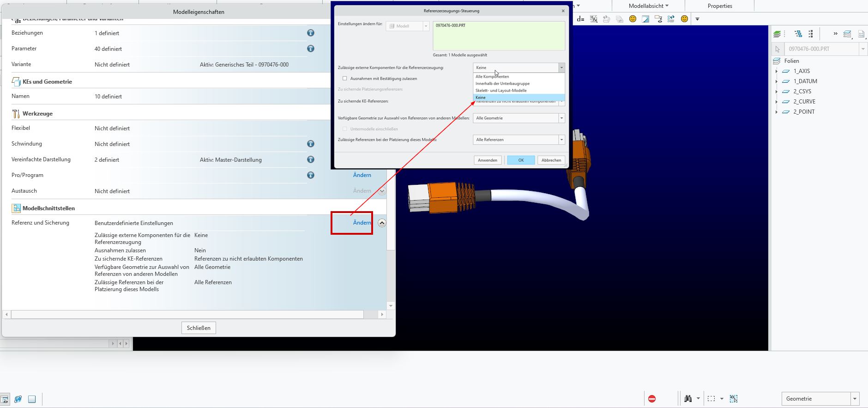Viewport: 868px width, 408px height.
Task: Click the model tree icon at the bottom left
Action: click(x=5, y=399)
